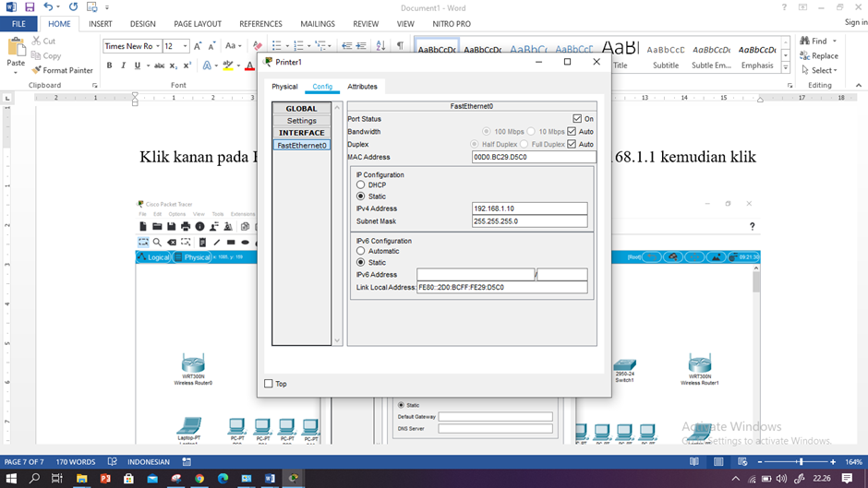This screenshot has width=868, height=488.
Task: Click the text highlight color icon
Action: [x=227, y=65]
